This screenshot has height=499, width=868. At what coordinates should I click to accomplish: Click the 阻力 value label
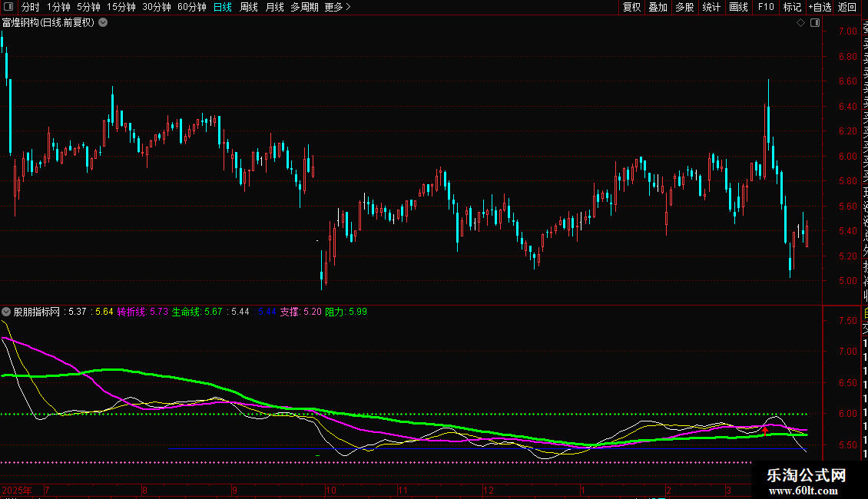click(346, 312)
